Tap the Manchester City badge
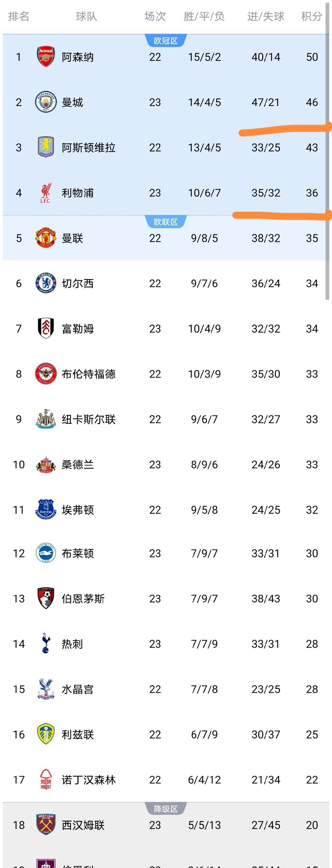332x868 pixels. 45,102
